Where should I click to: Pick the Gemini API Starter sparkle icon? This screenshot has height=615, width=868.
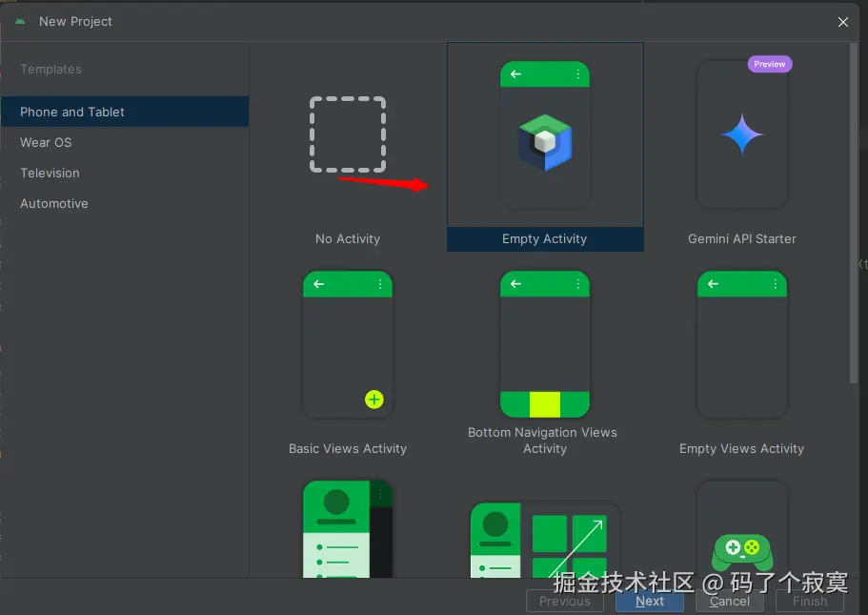[742, 134]
